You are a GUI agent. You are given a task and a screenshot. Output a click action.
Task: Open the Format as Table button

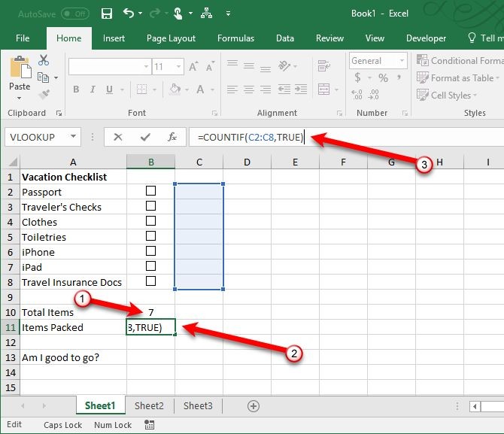tap(458, 77)
